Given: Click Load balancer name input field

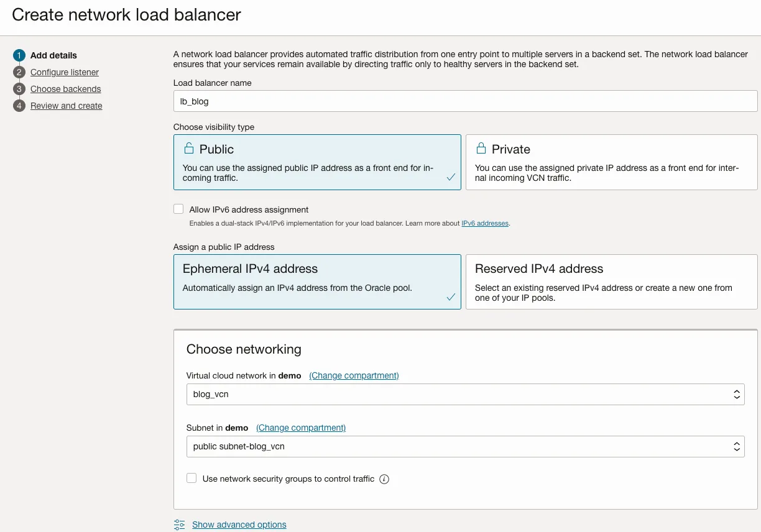Looking at the screenshot, I should [x=465, y=101].
